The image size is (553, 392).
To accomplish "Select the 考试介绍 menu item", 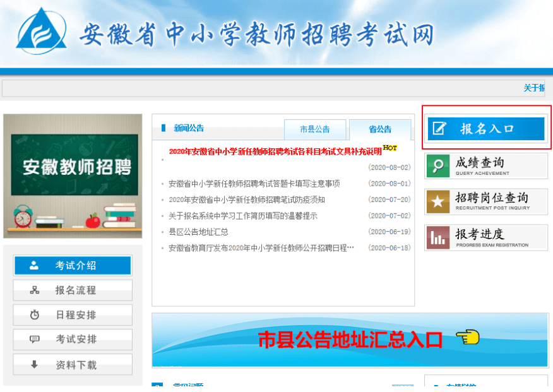I will pyautogui.click(x=73, y=266).
